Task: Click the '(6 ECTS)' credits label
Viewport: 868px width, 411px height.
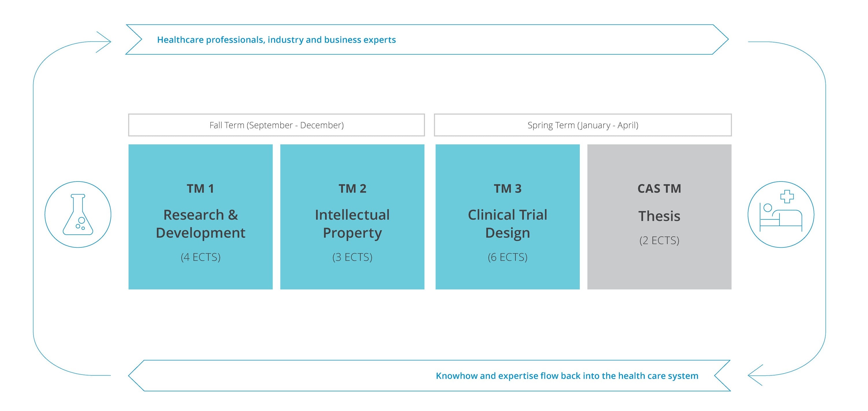Action: tap(507, 257)
